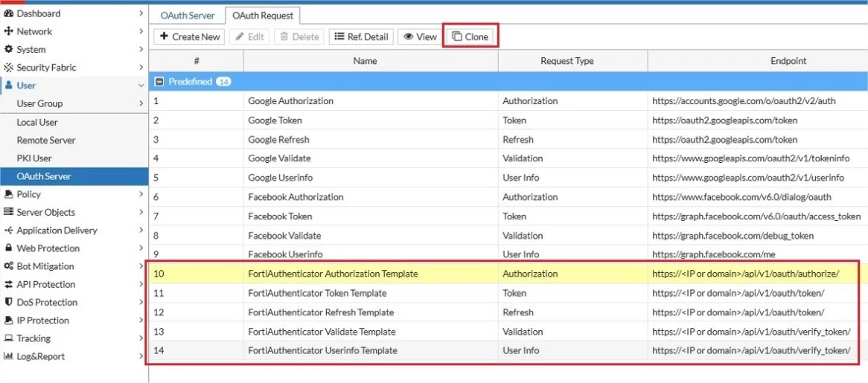Click the Network cross-arrows icon
Screen dimensions: 868x383
pos(8,31)
